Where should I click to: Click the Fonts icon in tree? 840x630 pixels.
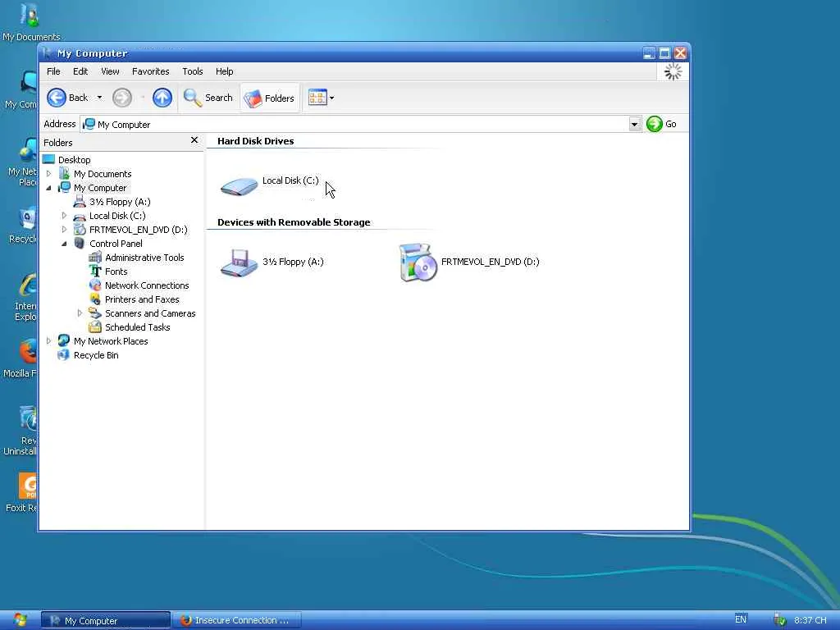pyautogui.click(x=95, y=271)
